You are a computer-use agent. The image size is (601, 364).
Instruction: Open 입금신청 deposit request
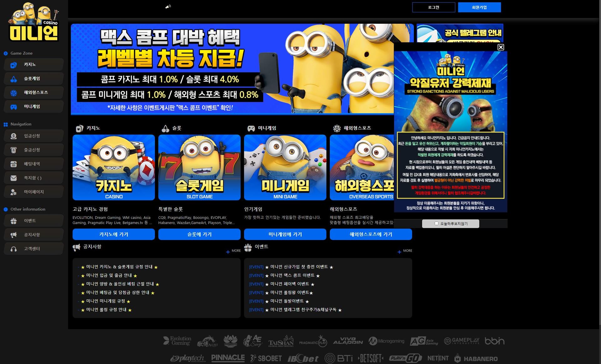(x=34, y=136)
